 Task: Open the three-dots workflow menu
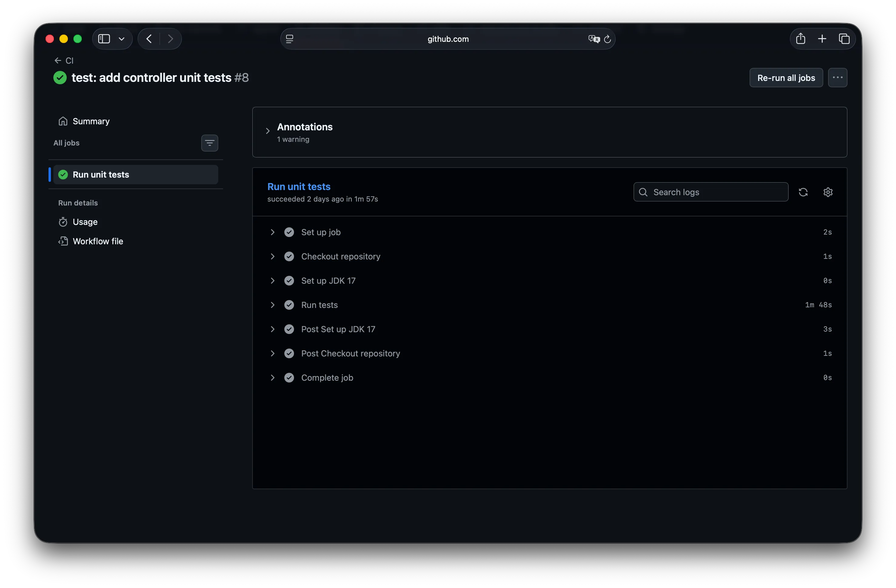[837, 78]
